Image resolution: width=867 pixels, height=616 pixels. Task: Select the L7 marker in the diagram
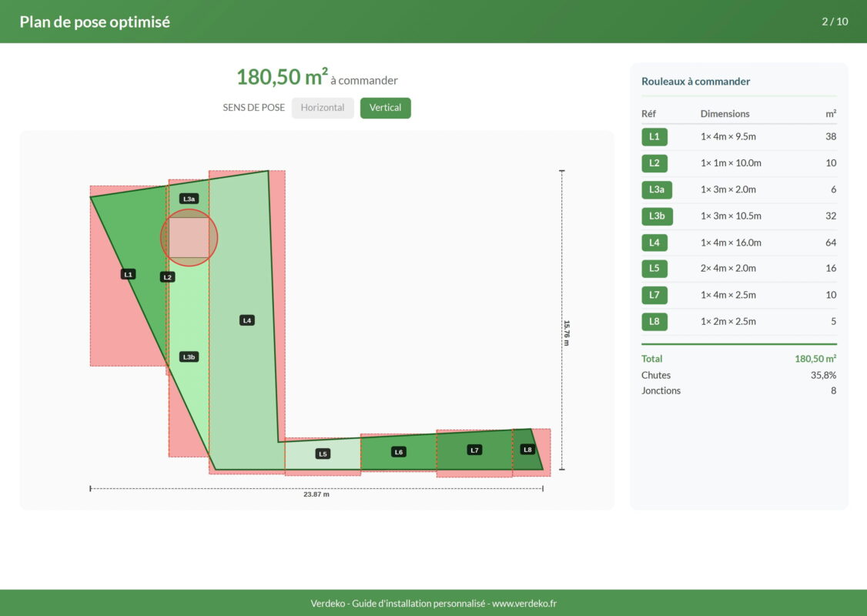click(x=474, y=450)
